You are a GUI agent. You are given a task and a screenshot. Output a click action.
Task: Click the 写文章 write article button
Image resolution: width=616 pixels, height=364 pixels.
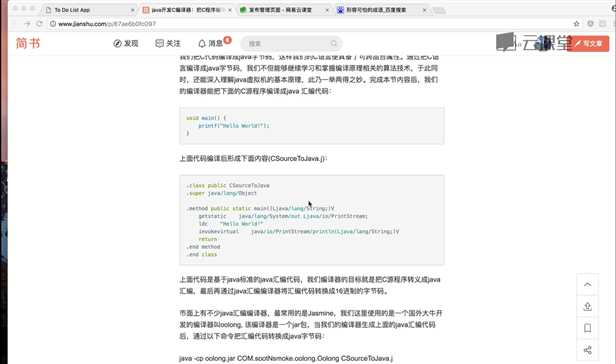tap(588, 44)
